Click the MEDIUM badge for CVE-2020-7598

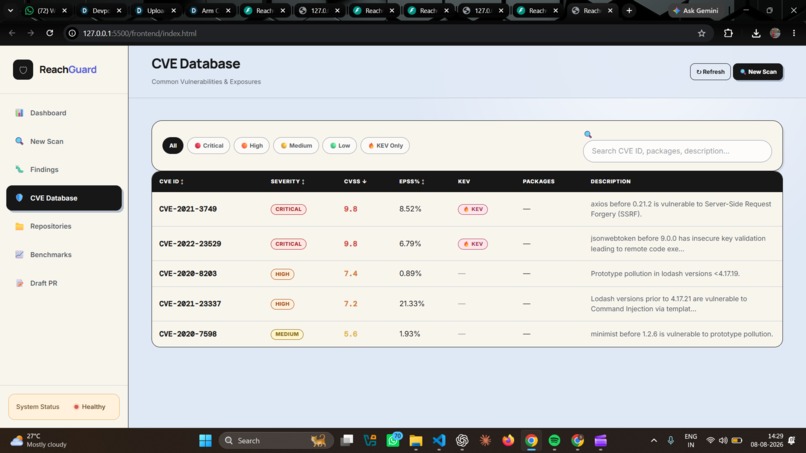pos(287,334)
